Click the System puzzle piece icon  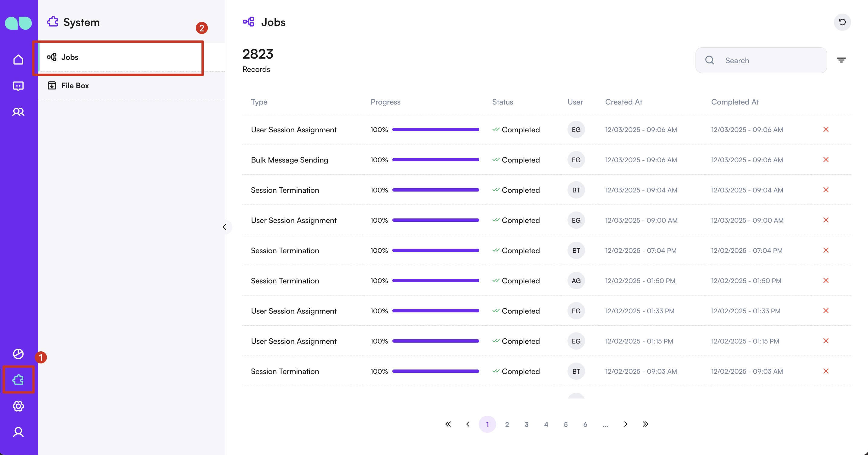[x=18, y=380]
